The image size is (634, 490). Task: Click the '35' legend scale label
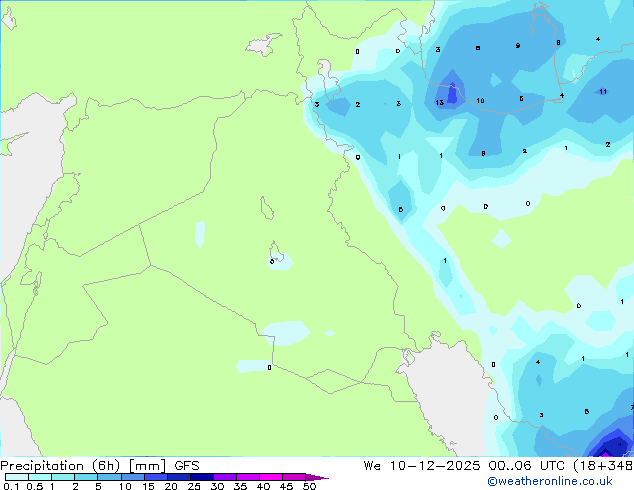tap(240, 486)
